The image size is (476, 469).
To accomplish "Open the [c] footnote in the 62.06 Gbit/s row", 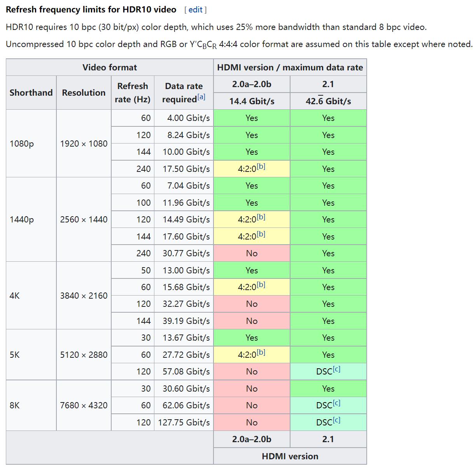I will click(x=336, y=403).
